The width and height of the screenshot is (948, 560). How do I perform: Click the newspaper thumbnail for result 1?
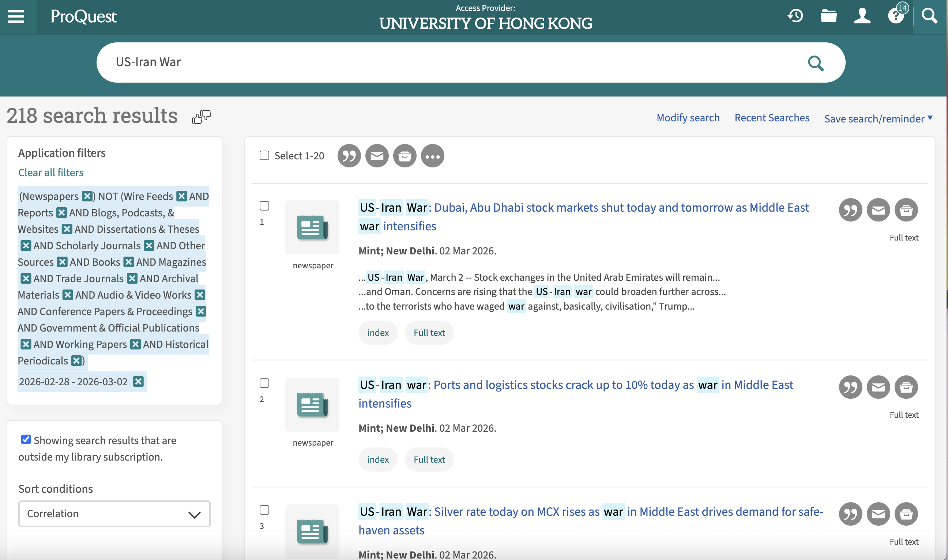click(312, 227)
